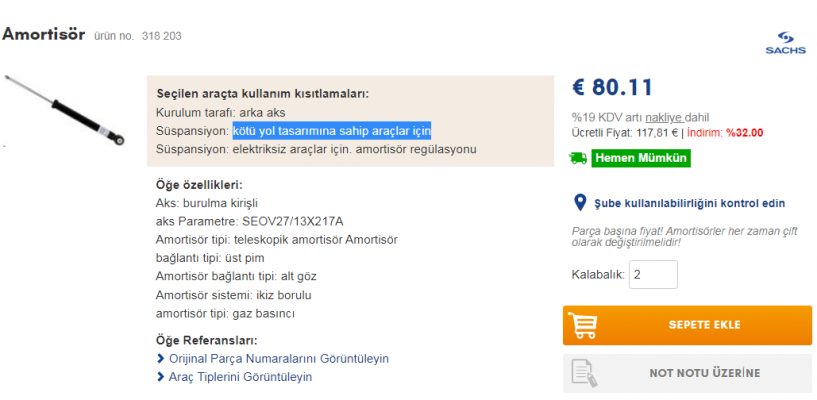Expand Orijinal Parça Numaralarını Görüntüleyin chevron
The image size is (817, 400).
(160, 359)
